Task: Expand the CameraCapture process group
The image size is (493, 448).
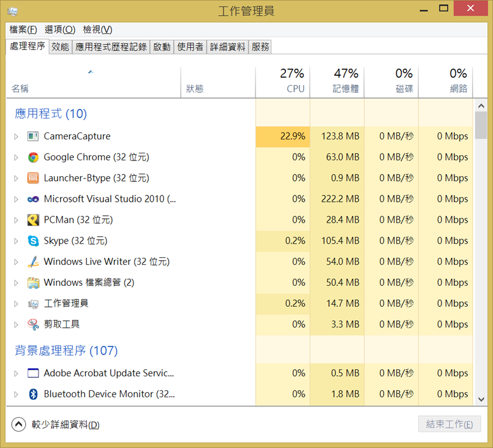Action: [16, 136]
